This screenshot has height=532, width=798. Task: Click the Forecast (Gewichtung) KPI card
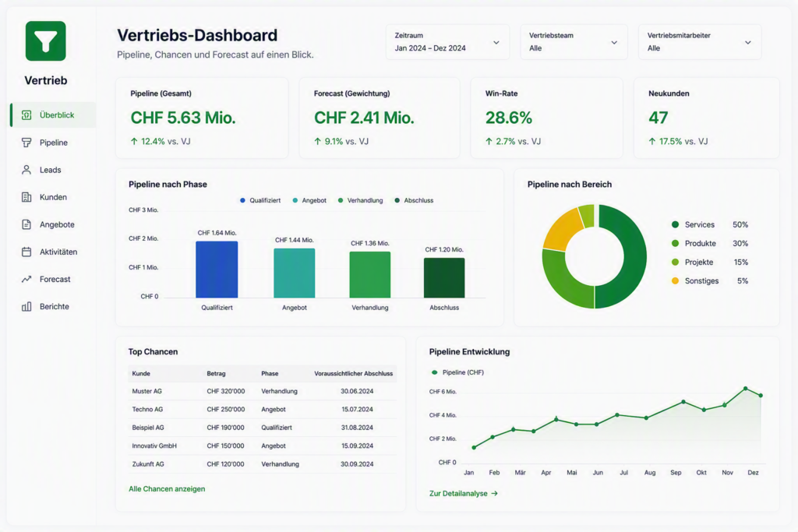[380, 118]
